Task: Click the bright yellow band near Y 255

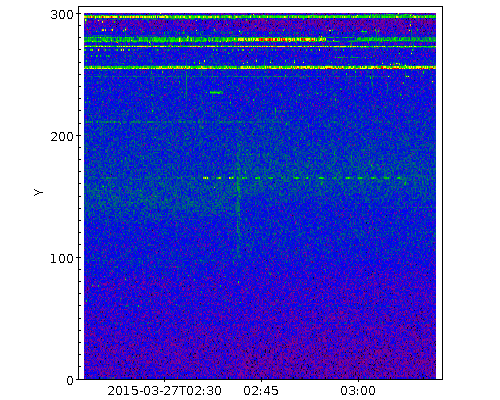Action: click(260, 68)
